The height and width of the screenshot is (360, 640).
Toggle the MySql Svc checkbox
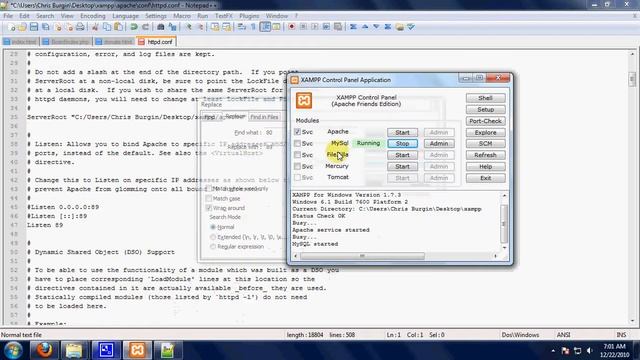pos(297,143)
